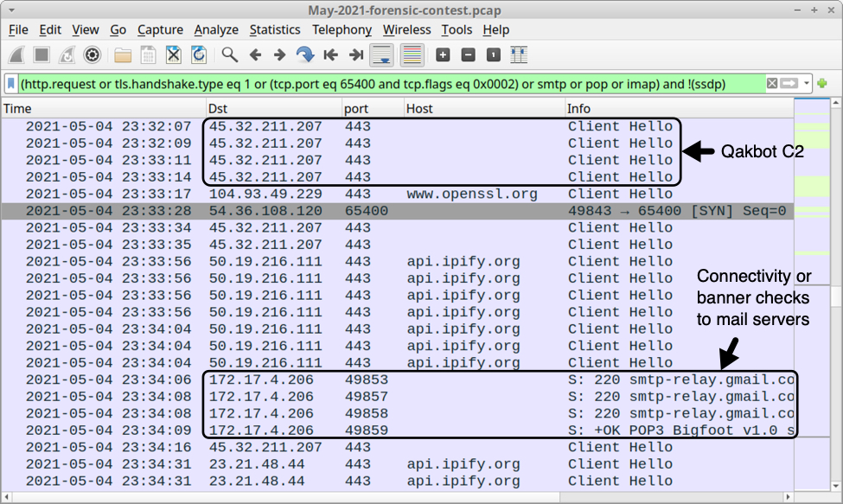Clear the display filter with X button
This screenshot has height=504, width=843.
click(x=771, y=84)
